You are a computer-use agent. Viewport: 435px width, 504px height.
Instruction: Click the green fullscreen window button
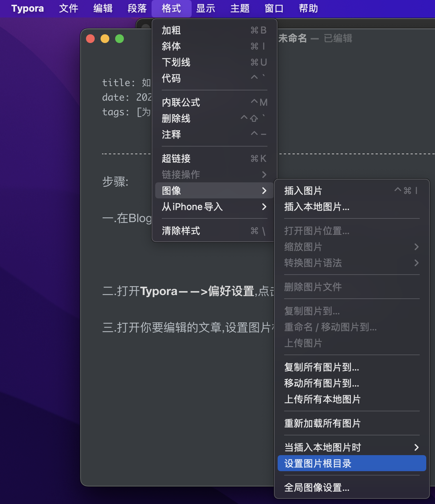pyautogui.click(x=119, y=39)
